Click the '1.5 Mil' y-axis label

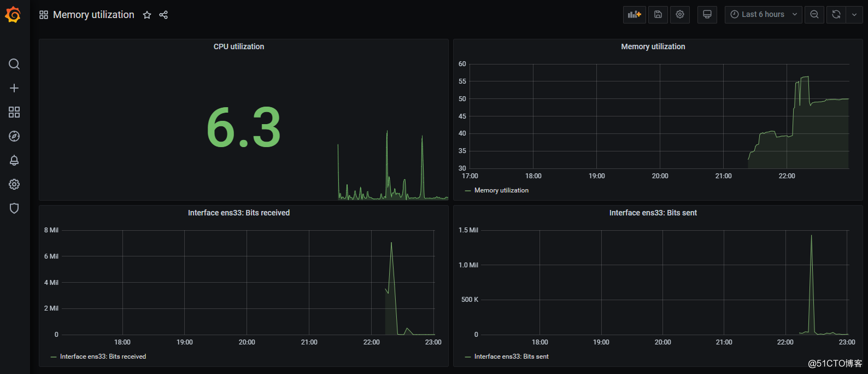(x=468, y=230)
